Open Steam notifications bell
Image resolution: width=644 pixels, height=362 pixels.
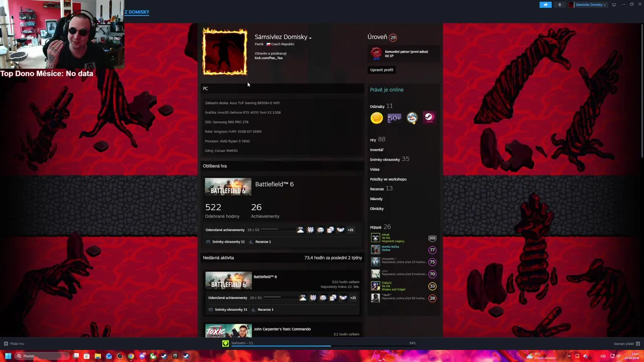click(559, 5)
